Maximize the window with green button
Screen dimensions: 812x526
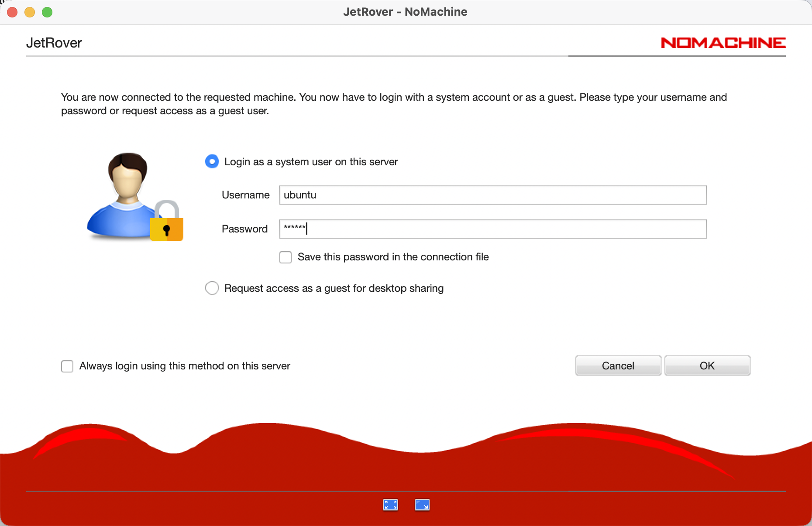click(x=47, y=12)
